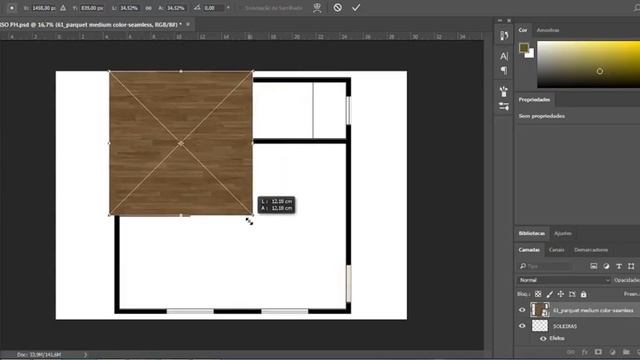Click the background color swatch
The height and width of the screenshot is (360, 640).
pos(530,54)
